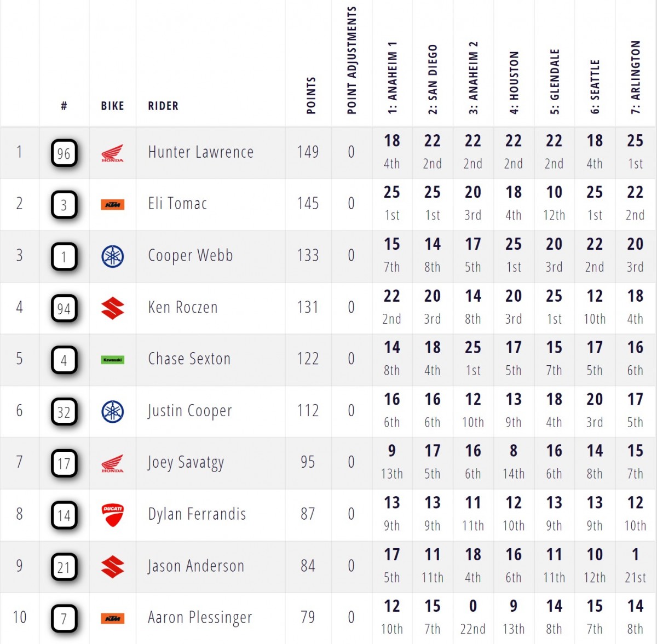
Task: Click the RIDER column header
Action: 163,106
